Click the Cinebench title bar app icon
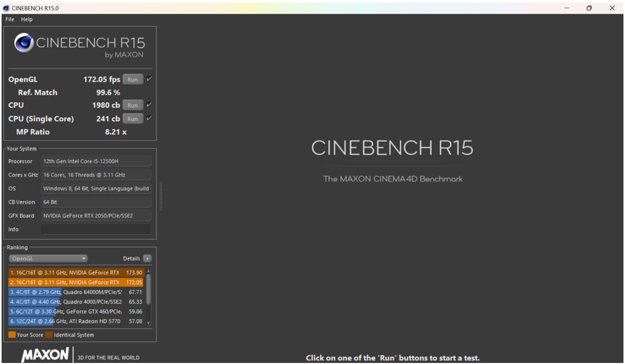Screen dimensions: 625x364 pyautogui.click(x=6, y=8)
